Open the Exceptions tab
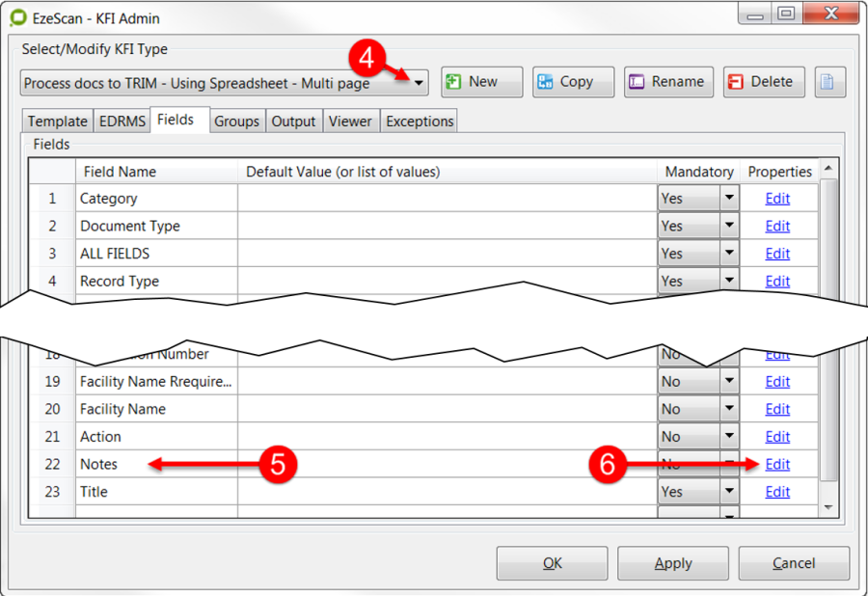 point(420,122)
